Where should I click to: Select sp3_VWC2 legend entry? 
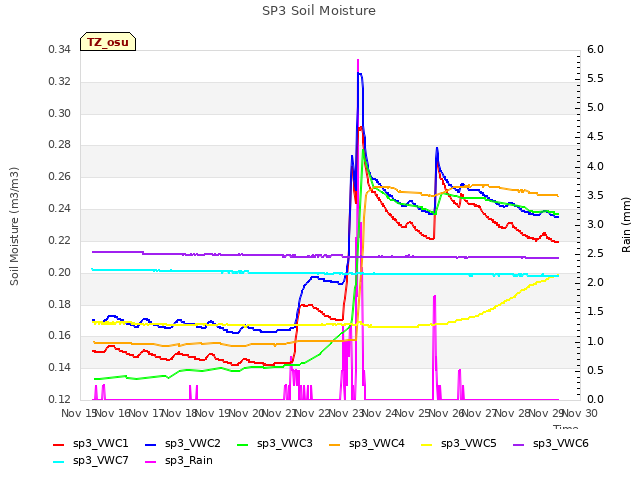tap(182, 444)
